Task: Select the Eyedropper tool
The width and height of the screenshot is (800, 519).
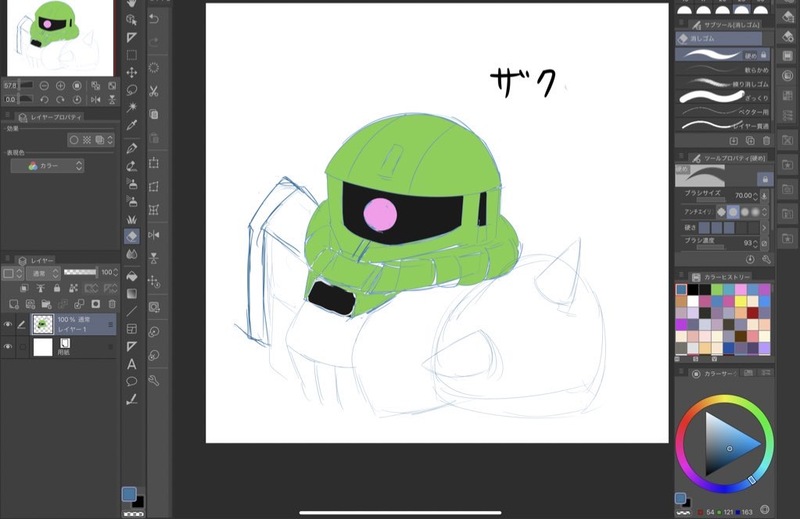Action: [132, 125]
